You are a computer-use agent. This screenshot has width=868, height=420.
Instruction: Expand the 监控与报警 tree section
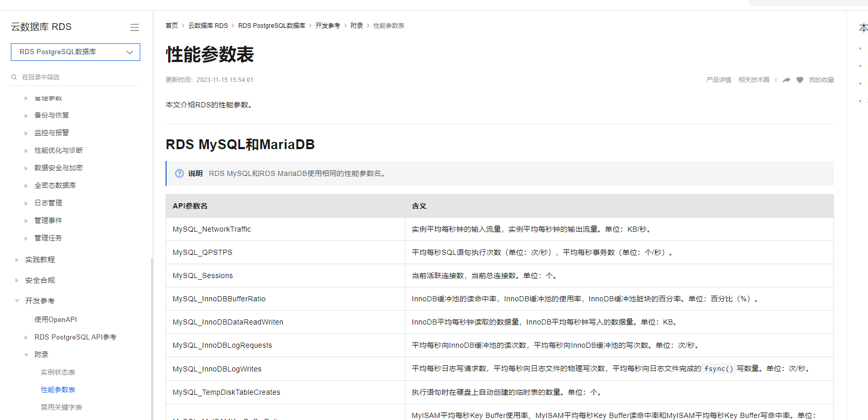pyautogui.click(x=26, y=133)
